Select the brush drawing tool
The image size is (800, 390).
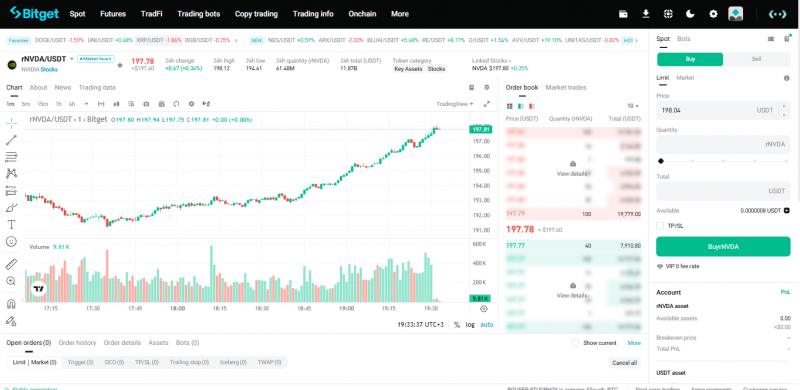tap(11, 208)
